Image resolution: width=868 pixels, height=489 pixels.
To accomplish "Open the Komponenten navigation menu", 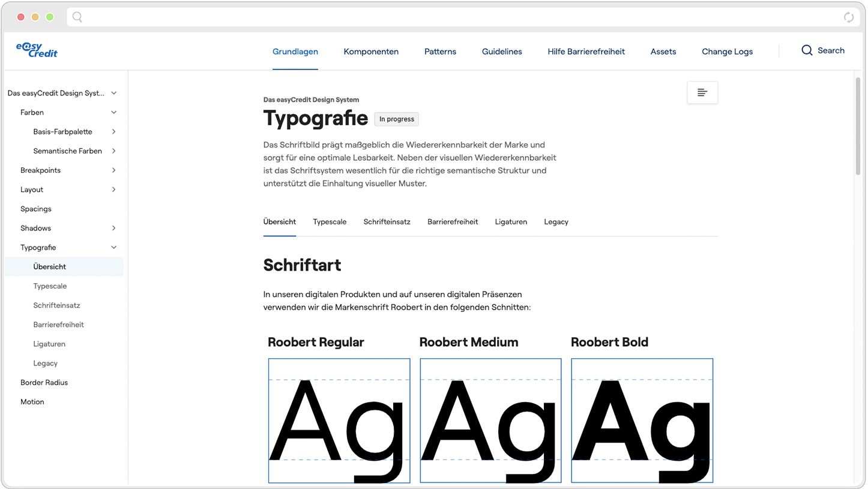I will [371, 52].
